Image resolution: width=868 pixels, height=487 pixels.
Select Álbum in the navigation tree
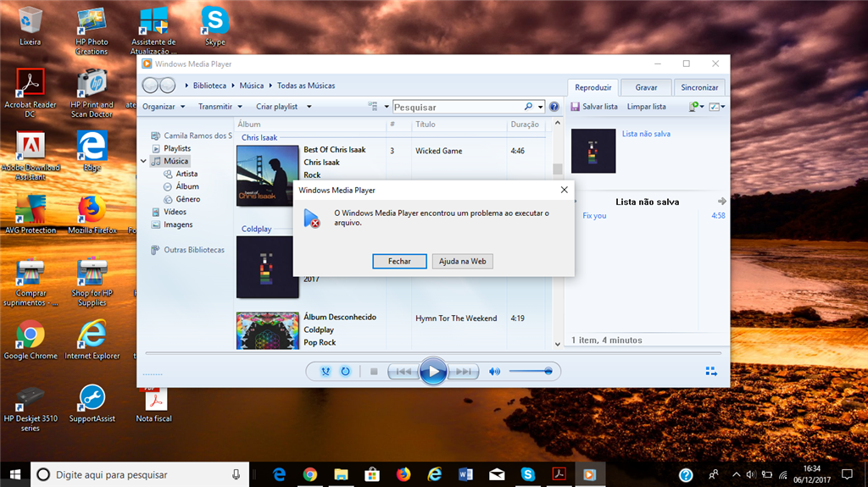(187, 186)
